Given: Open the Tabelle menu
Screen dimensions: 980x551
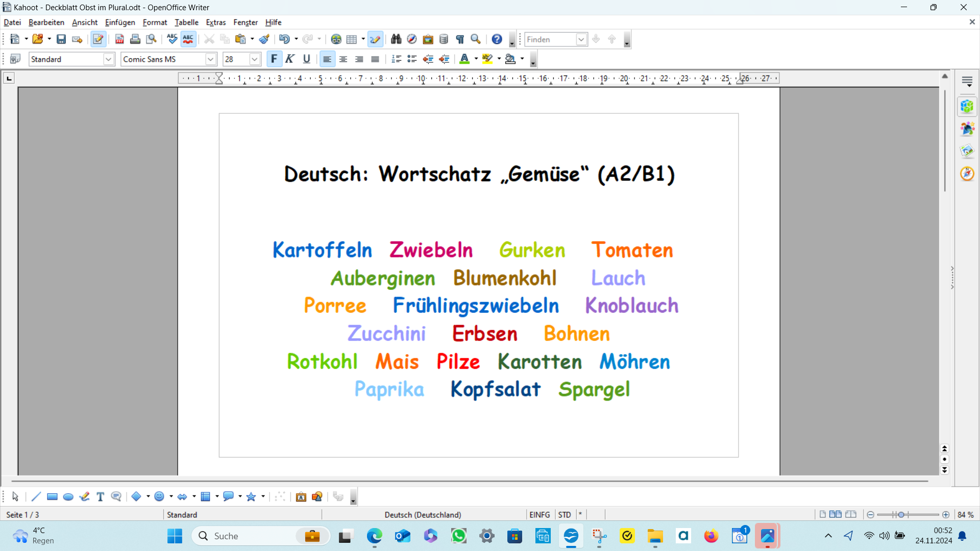Looking at the screenshot, I should tap(186, 22).
